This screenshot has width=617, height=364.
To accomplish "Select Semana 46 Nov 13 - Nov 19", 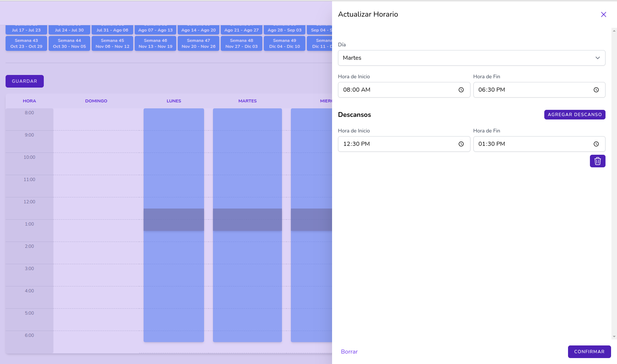I will tap(155, 43).
